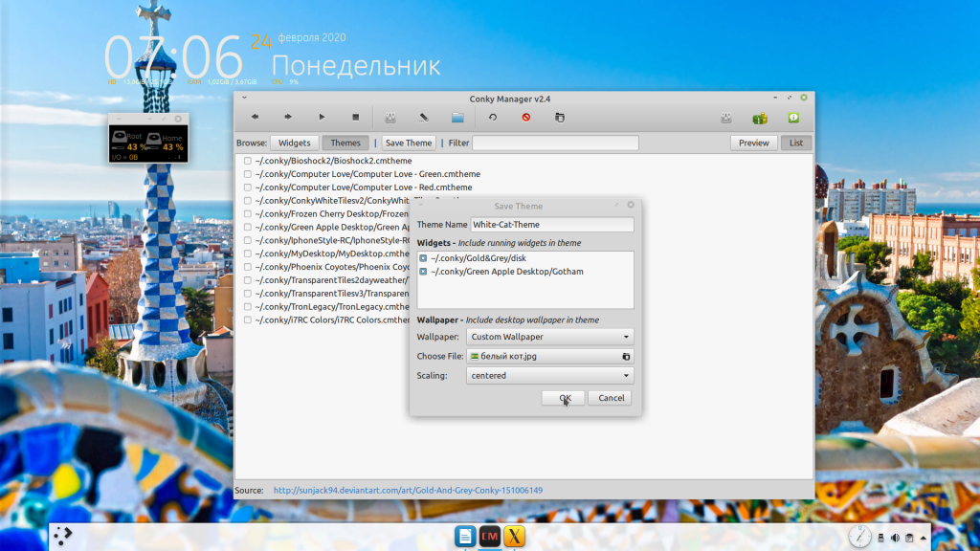Open the sunjack94 deviantart source link

coord(408,491)
